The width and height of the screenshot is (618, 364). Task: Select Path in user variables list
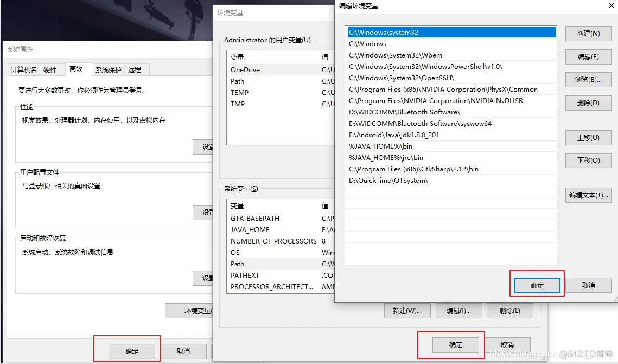pos(281,81)
